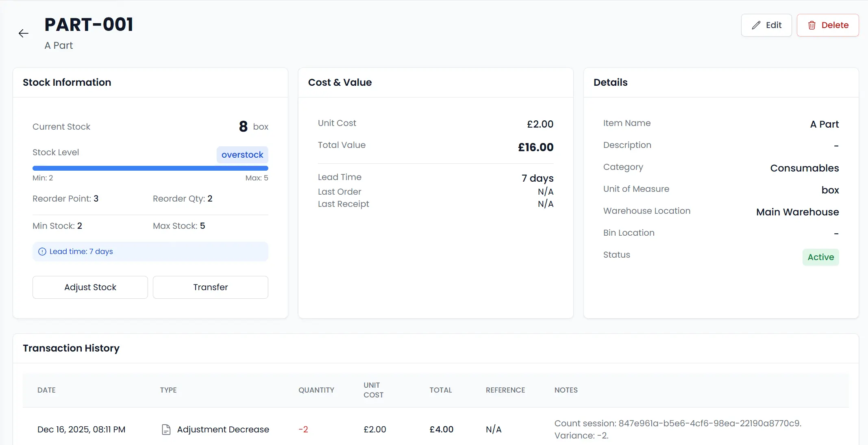Click the Delete button label
The height and width of the screenshot is (445, 868).
tap(835, 25)
